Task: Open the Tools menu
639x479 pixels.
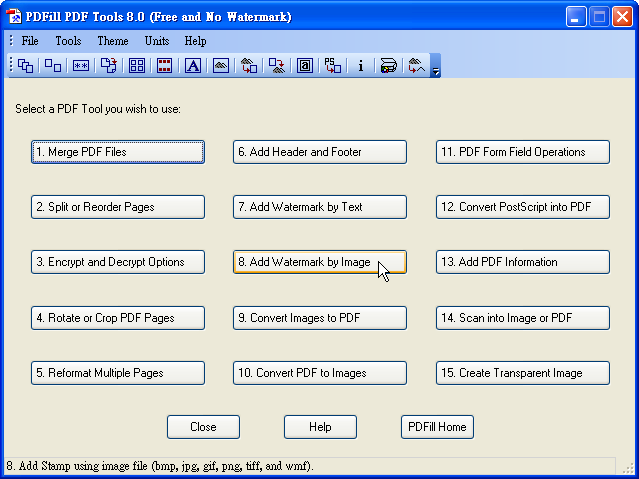Action: pyautogui.click(x=68, y=41)
